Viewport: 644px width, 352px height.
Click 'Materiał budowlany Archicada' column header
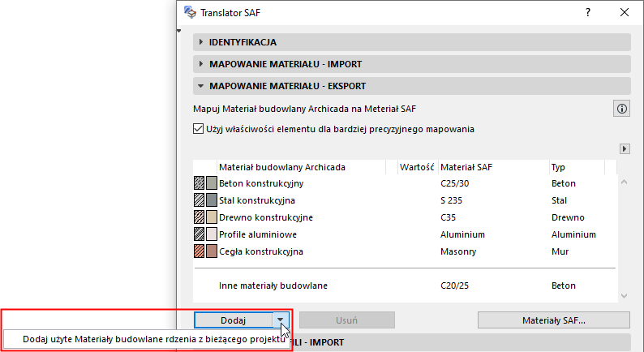(302, 167)
